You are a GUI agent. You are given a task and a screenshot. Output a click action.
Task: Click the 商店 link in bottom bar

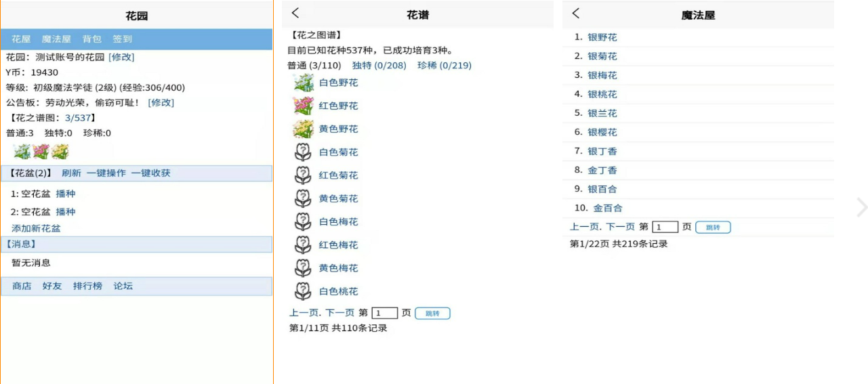point(22,286)
